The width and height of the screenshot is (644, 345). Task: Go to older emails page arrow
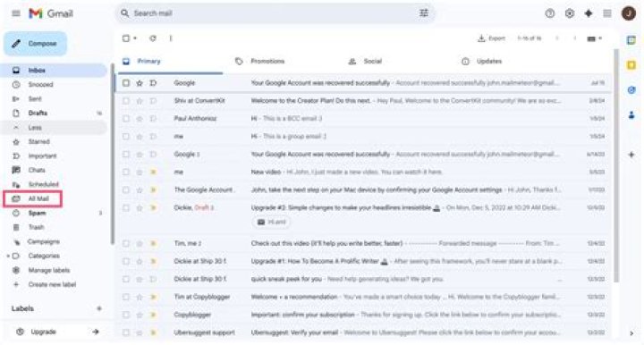click(574, 38)
